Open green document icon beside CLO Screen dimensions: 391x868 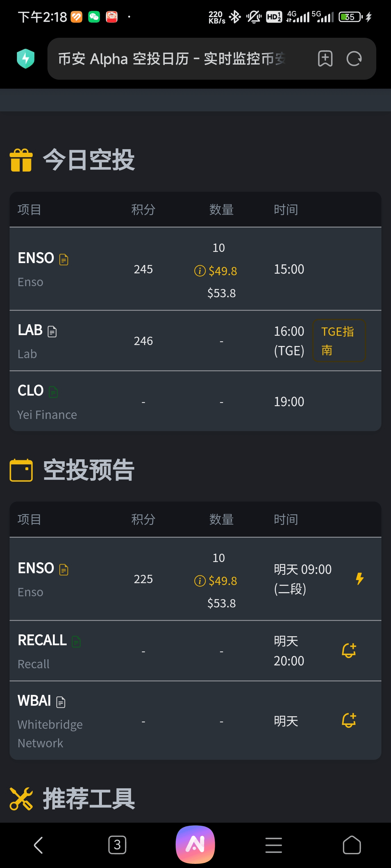point(53,392)
